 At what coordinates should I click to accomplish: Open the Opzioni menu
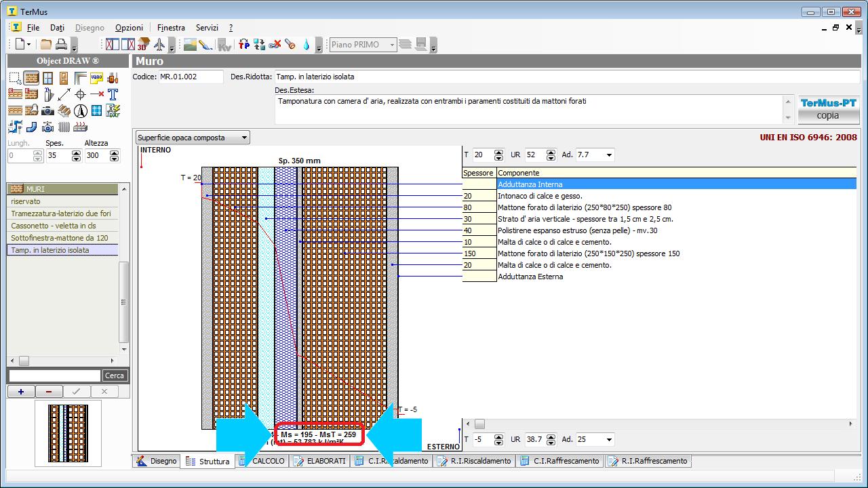point(129,28)
